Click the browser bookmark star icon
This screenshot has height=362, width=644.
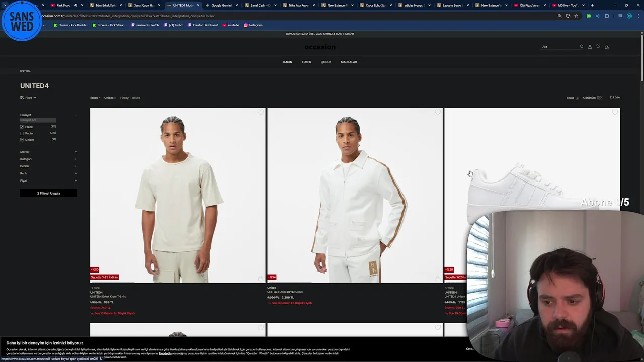(x=576, y=16)
